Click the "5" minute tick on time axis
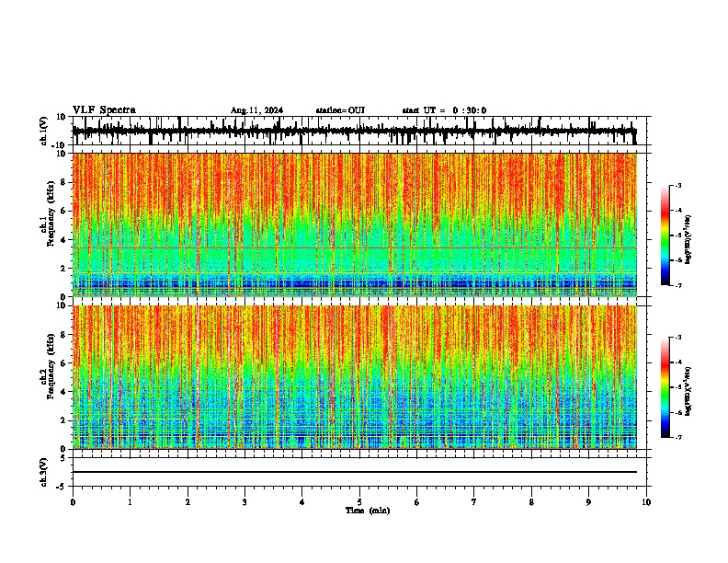Screen dimensions: 728x563 coord(359,502)
